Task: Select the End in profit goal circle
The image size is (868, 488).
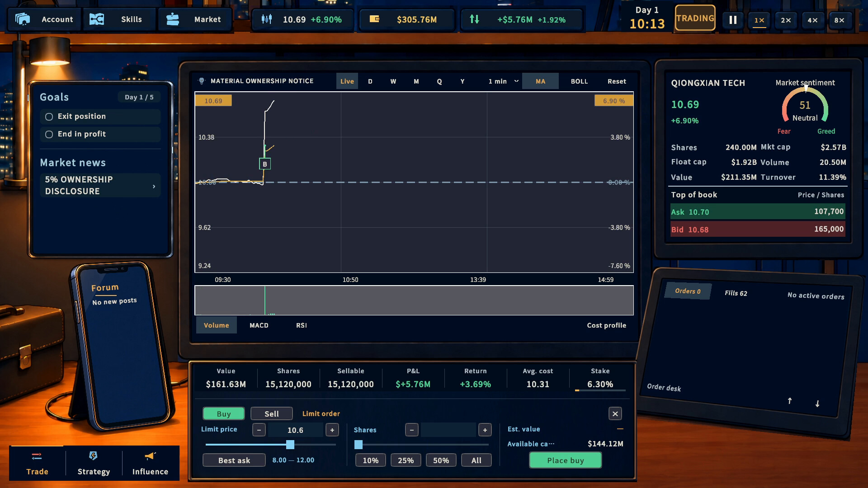Action: (49, 134)
